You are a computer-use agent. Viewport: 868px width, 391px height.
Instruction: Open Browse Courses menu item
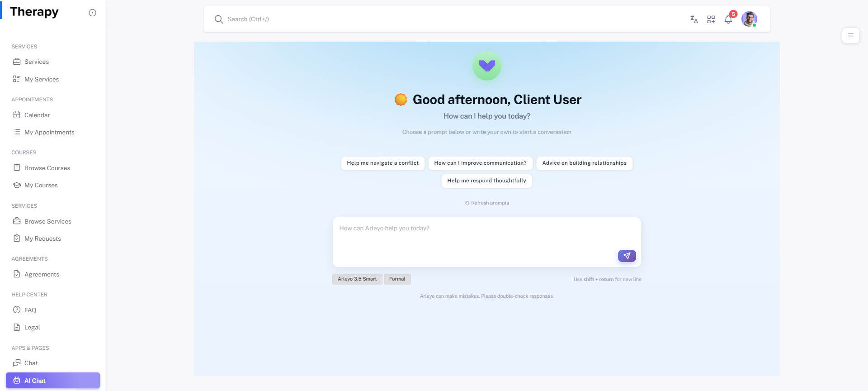pyautogui.click(x=53, y=168)
